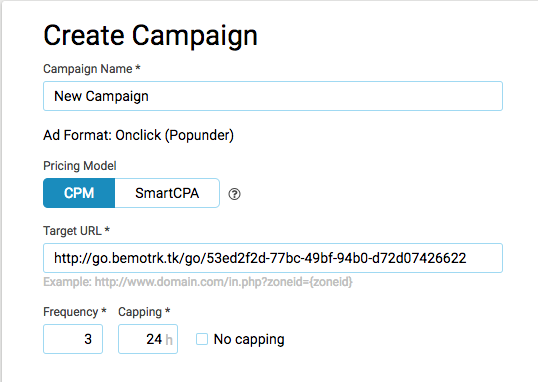Select the Frequency value box
538x382 pixels.
73,339
